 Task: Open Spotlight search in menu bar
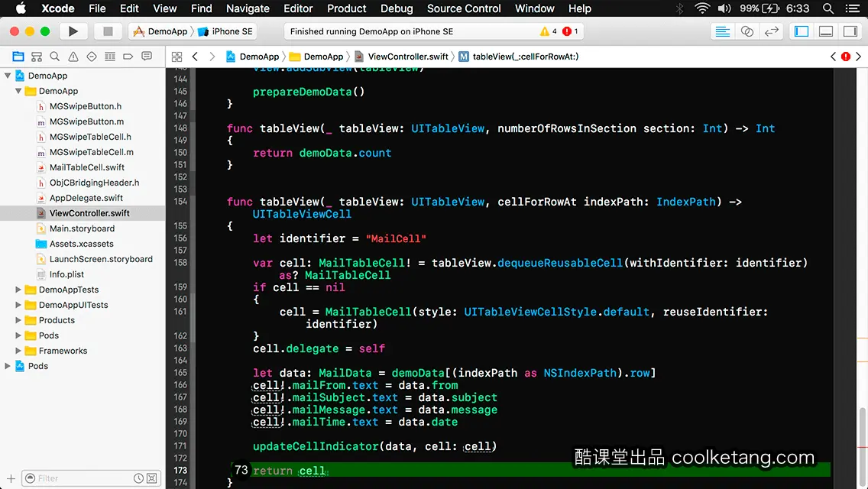pyautogui.click(x=828, y=8)
